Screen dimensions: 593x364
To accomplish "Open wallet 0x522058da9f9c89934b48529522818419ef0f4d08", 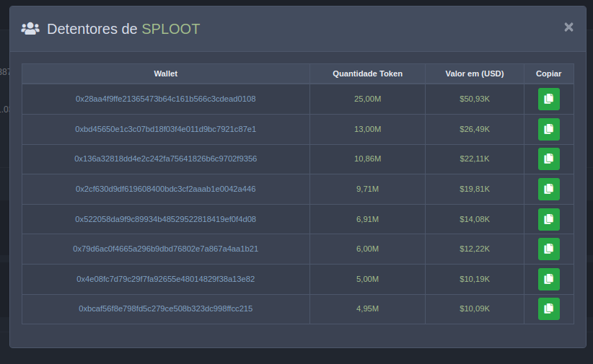I will click(x=166, y=219).
